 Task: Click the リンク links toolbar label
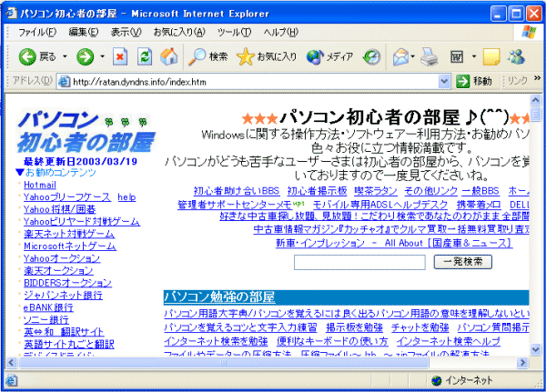click(x=518, y=81)
